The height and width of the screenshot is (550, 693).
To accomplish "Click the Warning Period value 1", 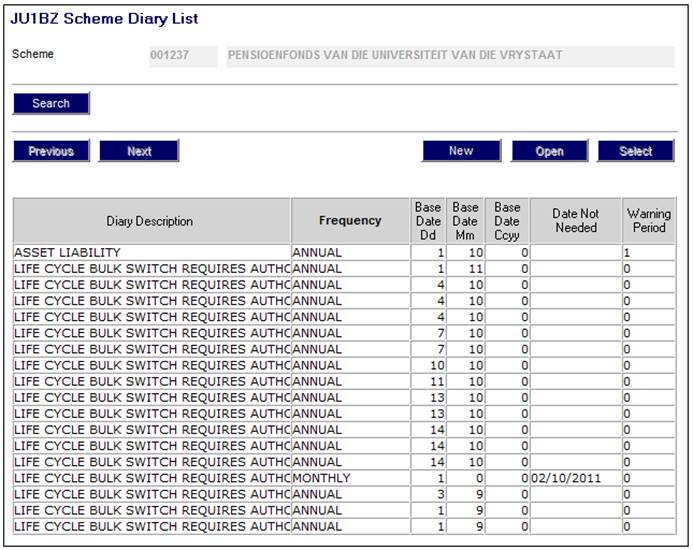I will tap(649, 252).
